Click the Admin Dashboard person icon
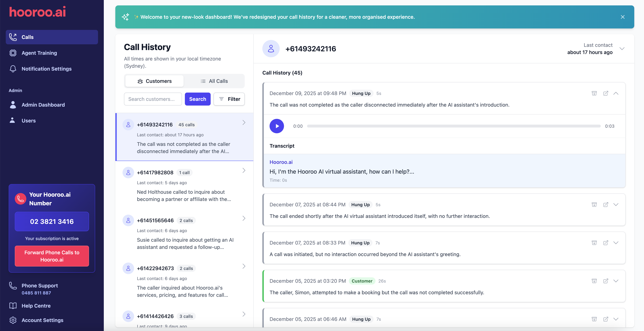The image size is (644, 331). [13, 105]
